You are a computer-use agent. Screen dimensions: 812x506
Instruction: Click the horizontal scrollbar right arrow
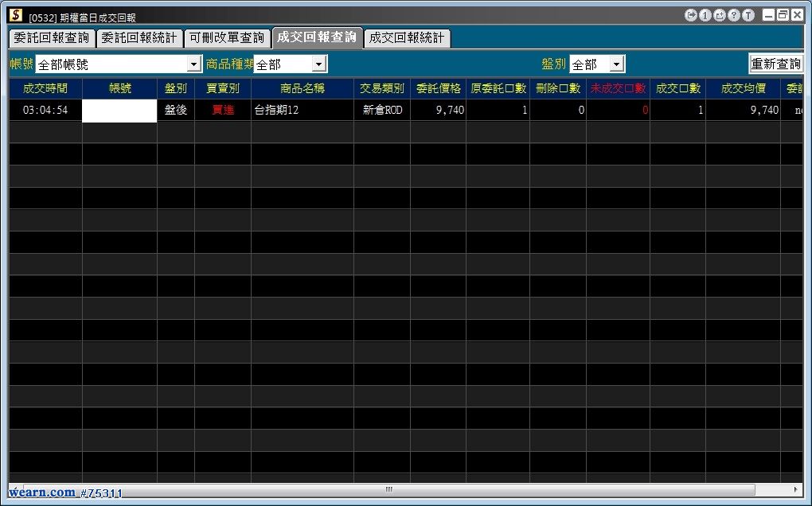click(x=795, y=489)
